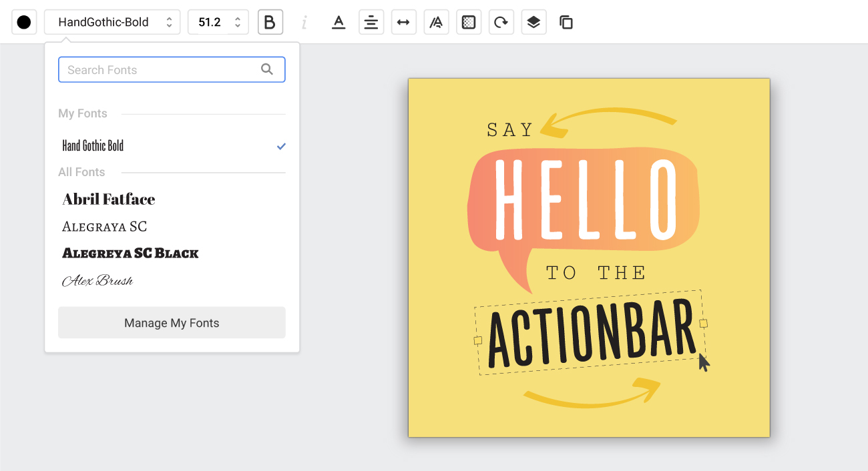Choose Alex Brush script font
868x471 pixels.
97,281
